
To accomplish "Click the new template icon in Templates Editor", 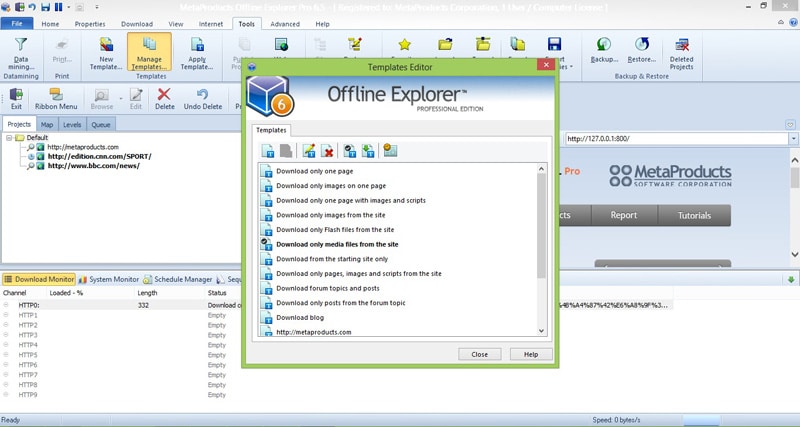I will 268,151.
